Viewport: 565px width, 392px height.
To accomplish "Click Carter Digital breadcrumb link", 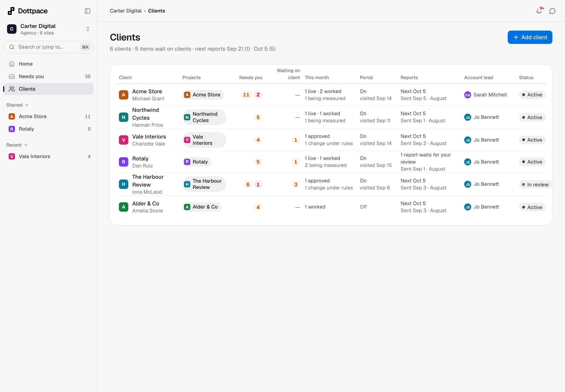I will 126,11.
